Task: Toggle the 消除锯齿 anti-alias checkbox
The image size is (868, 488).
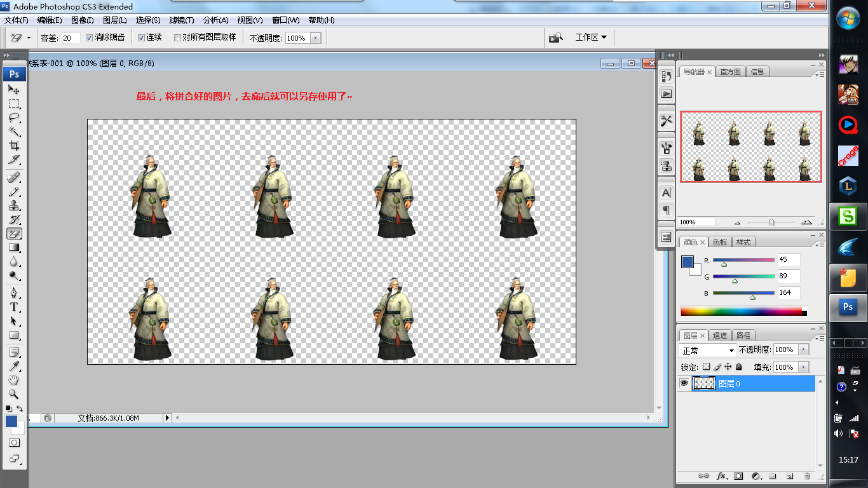Action: click(90, 37)
